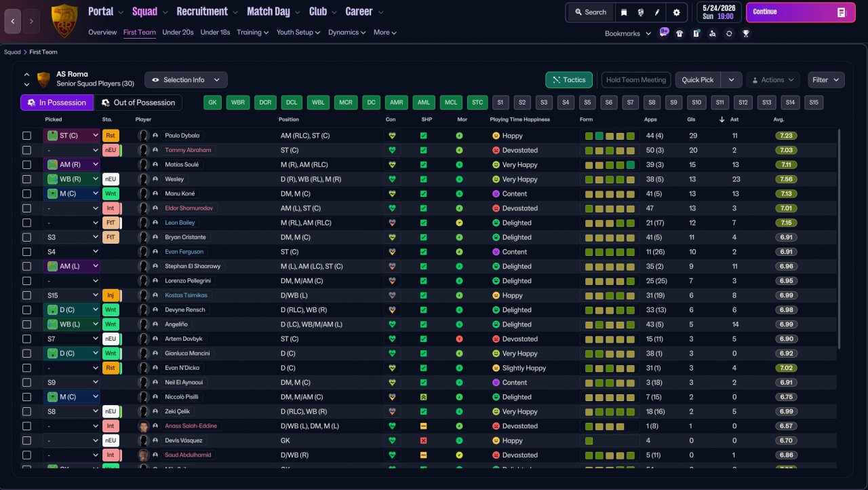Viewport: 868px width, 490px height.
Task: Click Niccolò Pisilli's yellow sharpness icon
Action: click(423, 397)
